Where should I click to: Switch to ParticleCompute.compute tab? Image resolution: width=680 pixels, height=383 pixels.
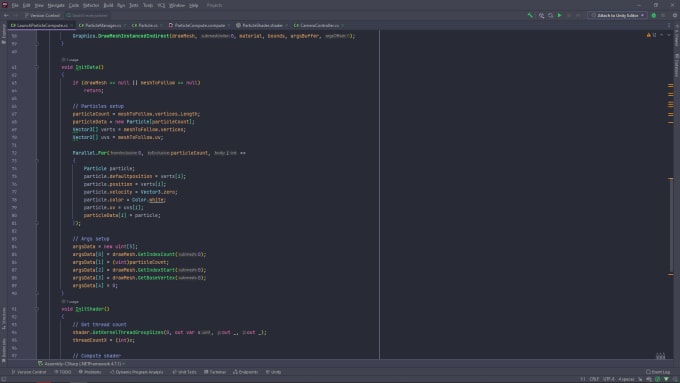coord(199,26)
